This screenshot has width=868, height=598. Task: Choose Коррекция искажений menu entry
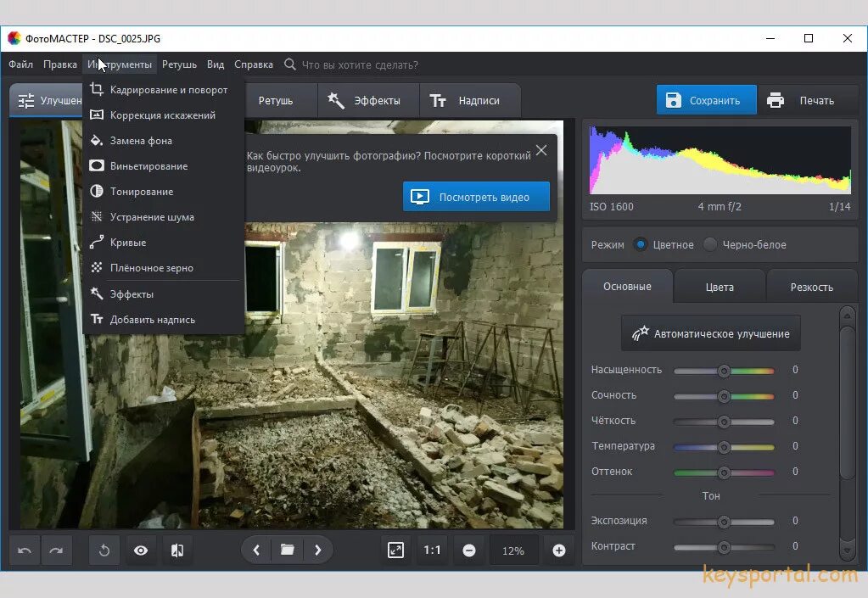click(x=163, y=115)
